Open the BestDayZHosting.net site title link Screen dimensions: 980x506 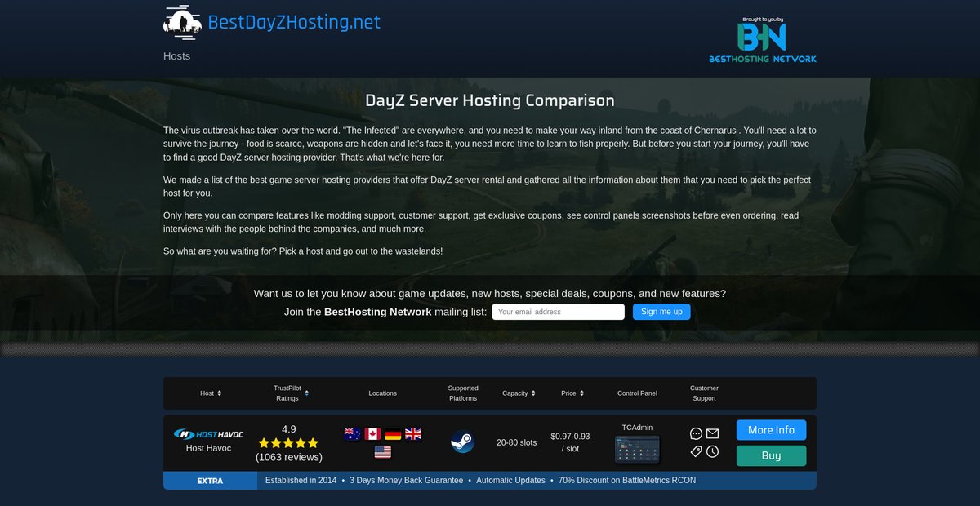pyautogui.click(x=294, y=22)
